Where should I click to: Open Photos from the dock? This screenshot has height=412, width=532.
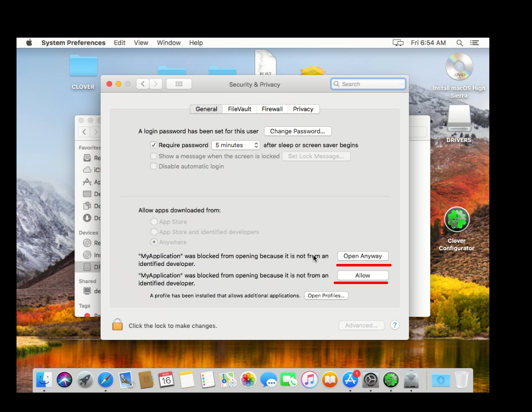[x=248, y=379]
